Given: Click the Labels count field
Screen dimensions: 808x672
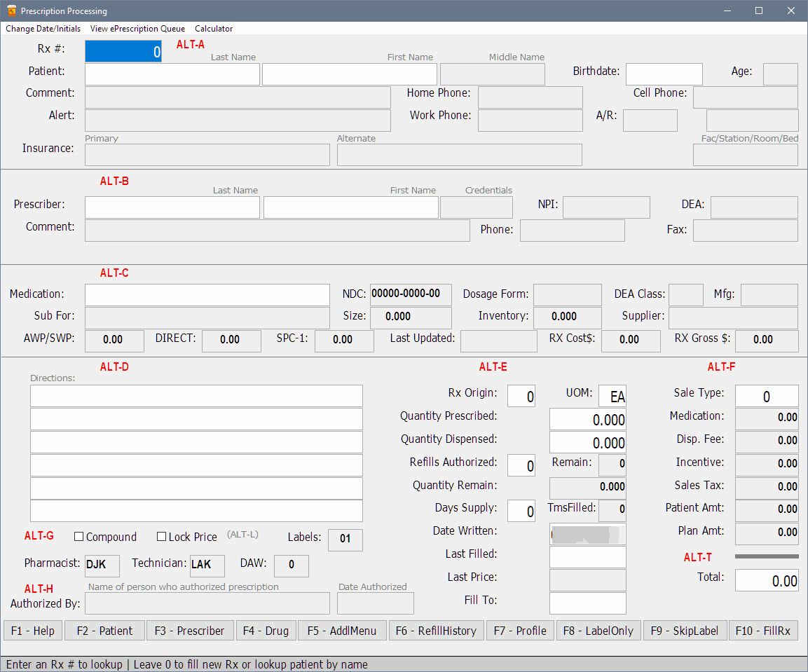Looking at the screenshot, I should click(345, 540).
